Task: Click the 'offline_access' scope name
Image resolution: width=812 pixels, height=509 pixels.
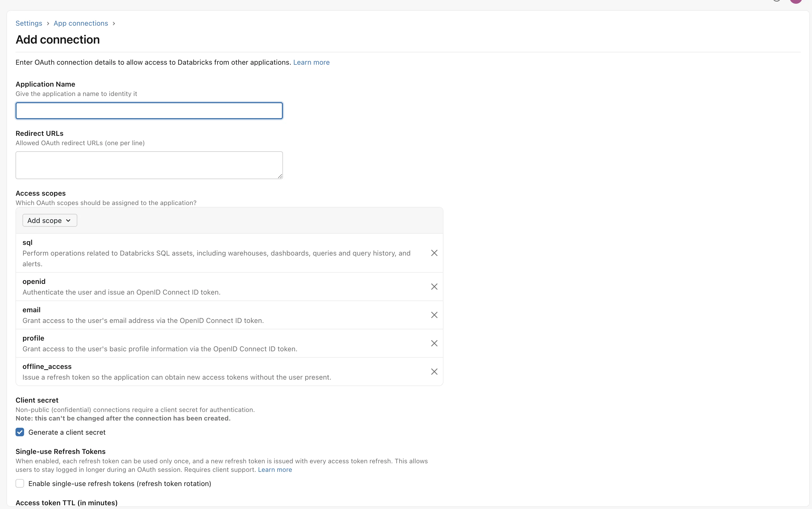Action: (47, 366)
